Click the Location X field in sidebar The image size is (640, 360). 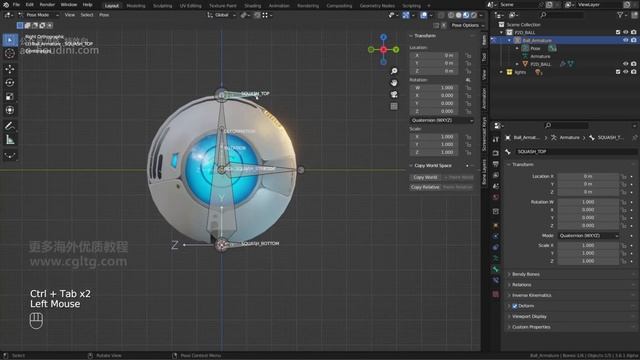(x=434, y=56)
